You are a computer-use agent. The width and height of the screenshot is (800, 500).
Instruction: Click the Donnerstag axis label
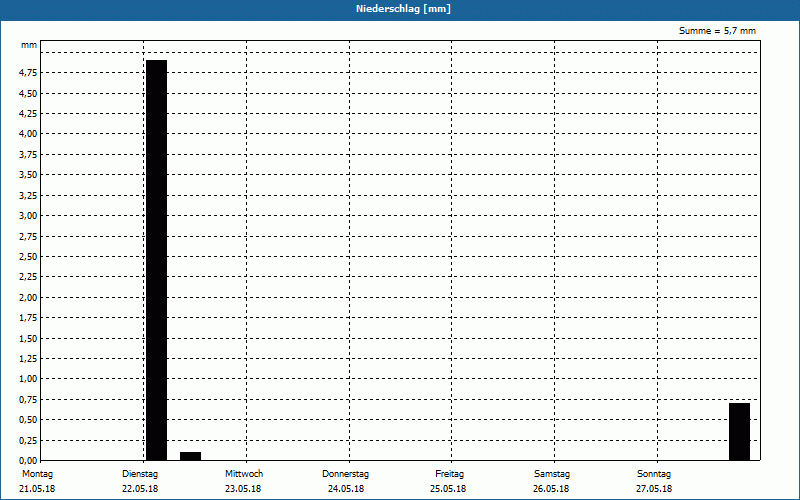(345, 474)
